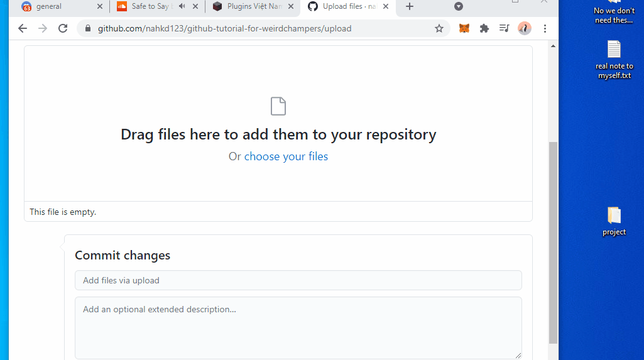Close the 'Plugins Việt Nam' tab
Viewport: 644px width, 360px height.
pyautogui.click(x=291, y=6)
